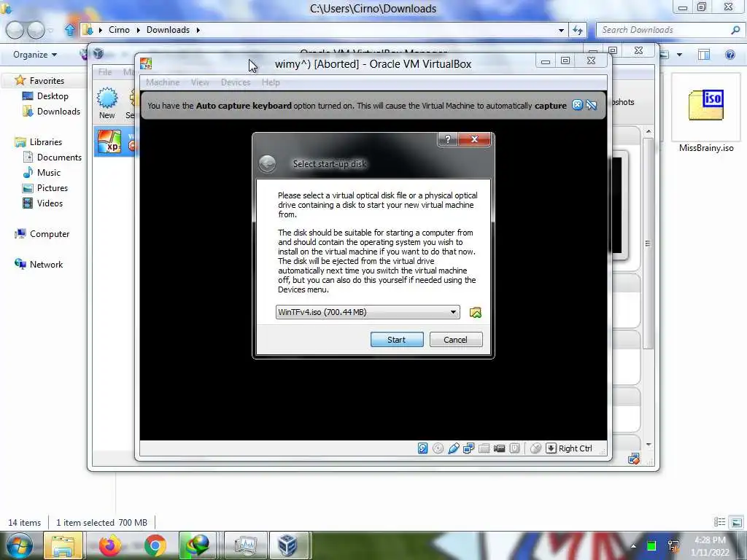Open the View menu in VM window
The width and height of the screenshot is (747, 560).
[x=200, y=82]
